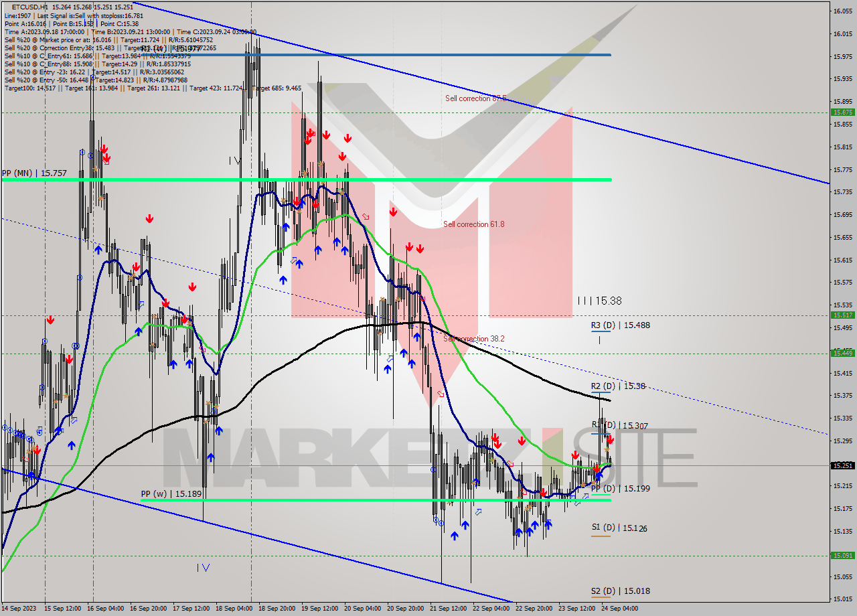Click the 15.815 price scale value

[842, 147]
